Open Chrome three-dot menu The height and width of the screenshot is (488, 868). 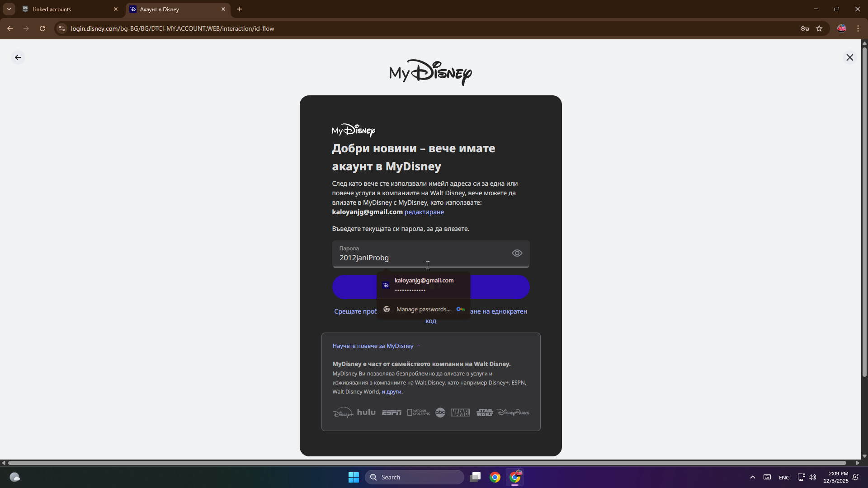[858, 28]
